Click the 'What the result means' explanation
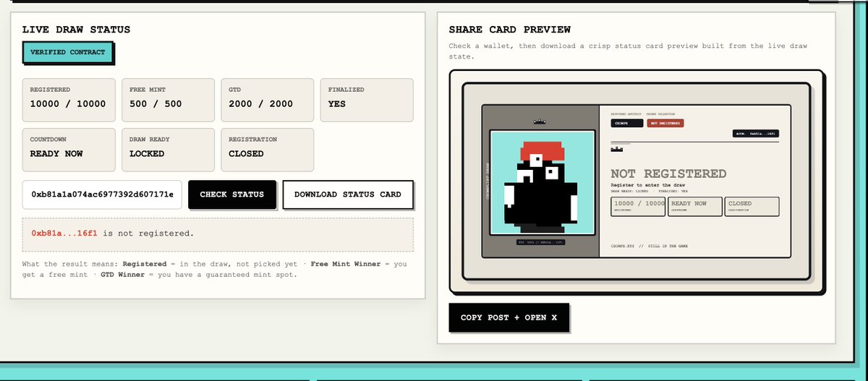This screenshot has width=868, height=381. pyautogui.click(x=215, y=269)
